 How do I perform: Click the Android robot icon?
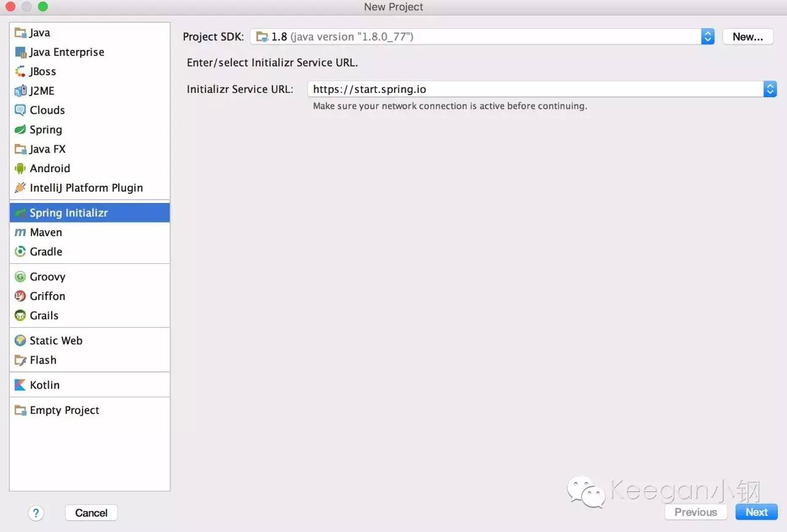pos(20,169)
